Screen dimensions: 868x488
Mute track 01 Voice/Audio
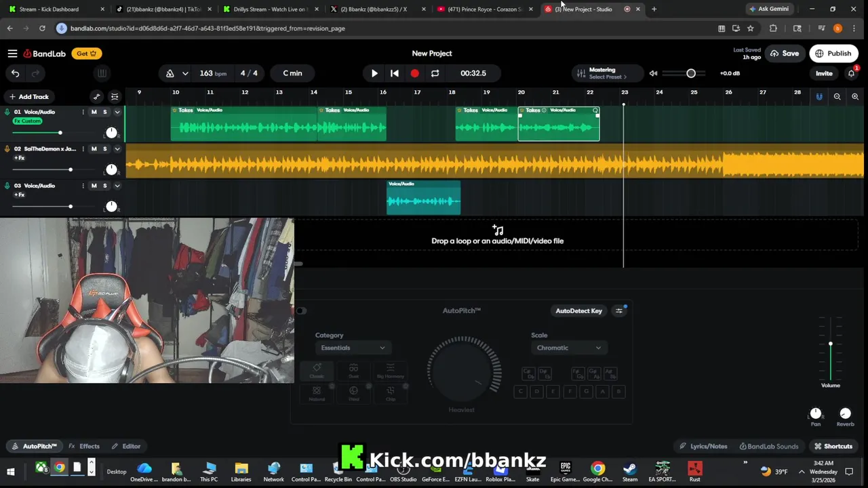point(94,112)
